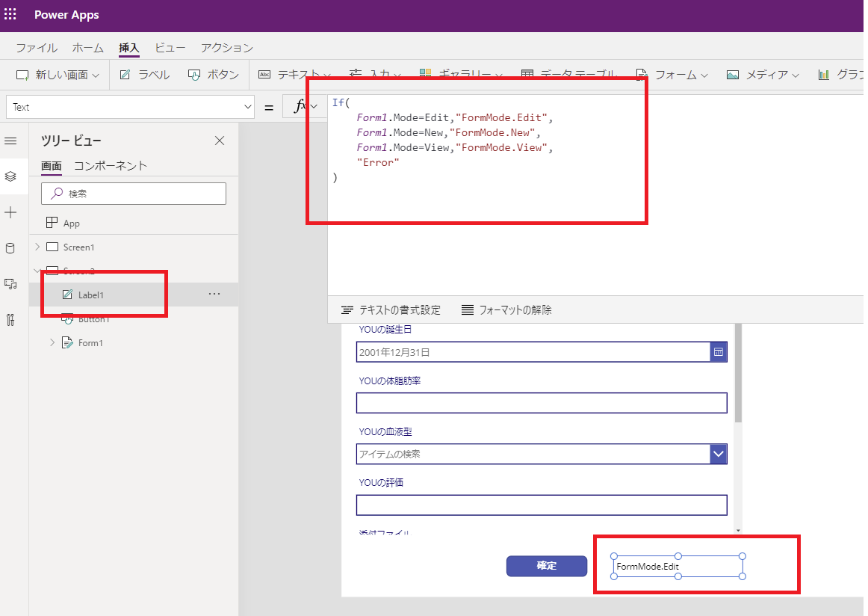Open the Media panel sidebar icon
This screenshot has height=616, width=868.
[10, 284]
